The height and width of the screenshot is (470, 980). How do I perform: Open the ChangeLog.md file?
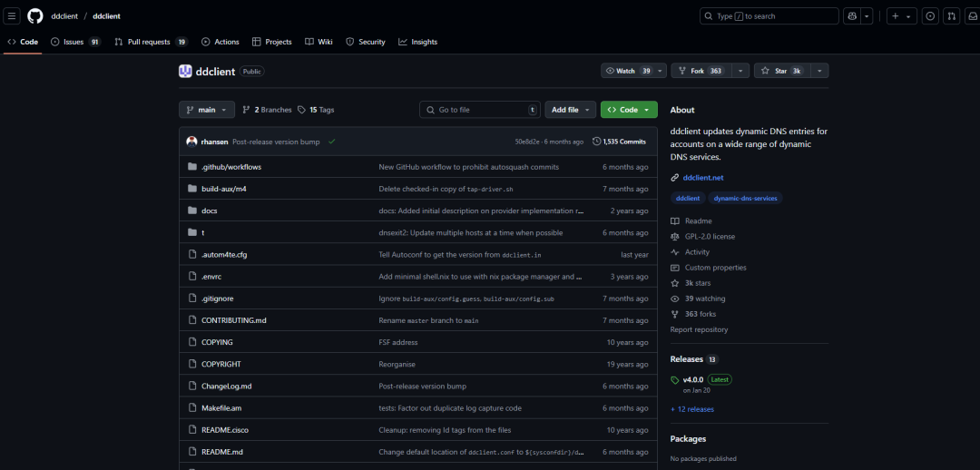click(226, 387)
